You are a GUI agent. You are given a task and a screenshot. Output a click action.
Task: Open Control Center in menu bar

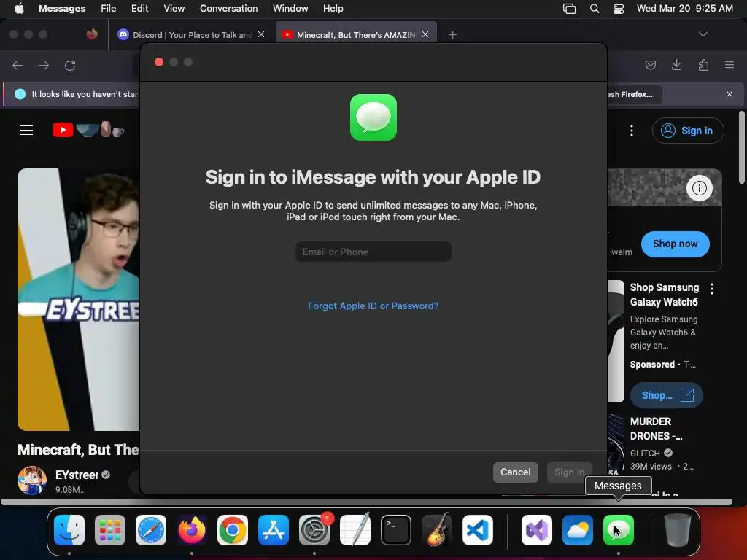(x=619, y=9)
